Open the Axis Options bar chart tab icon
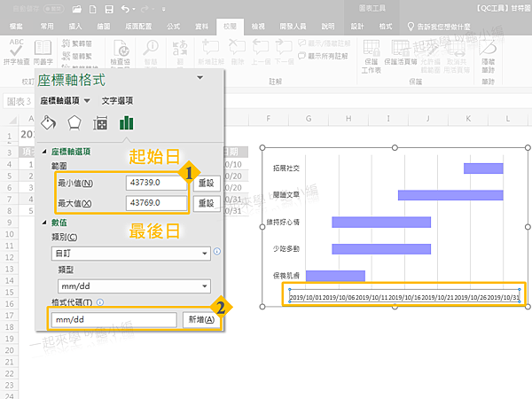 tap(126, 122)
